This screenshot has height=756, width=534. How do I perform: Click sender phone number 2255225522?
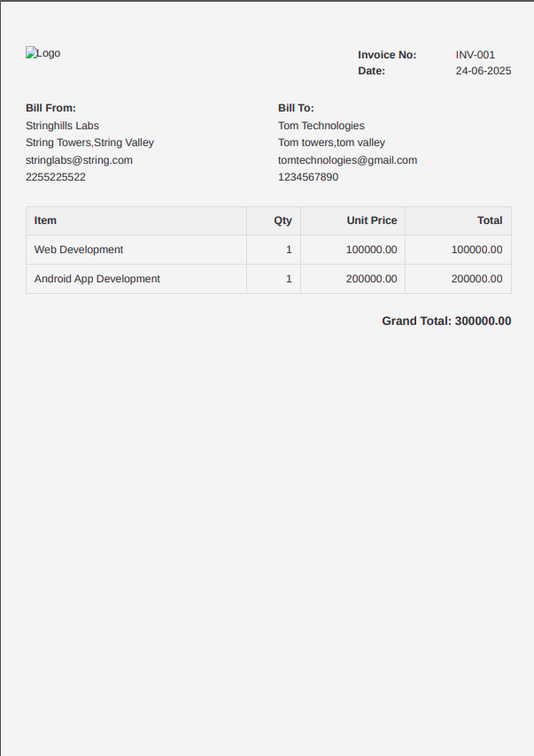(x=56, y=177)
